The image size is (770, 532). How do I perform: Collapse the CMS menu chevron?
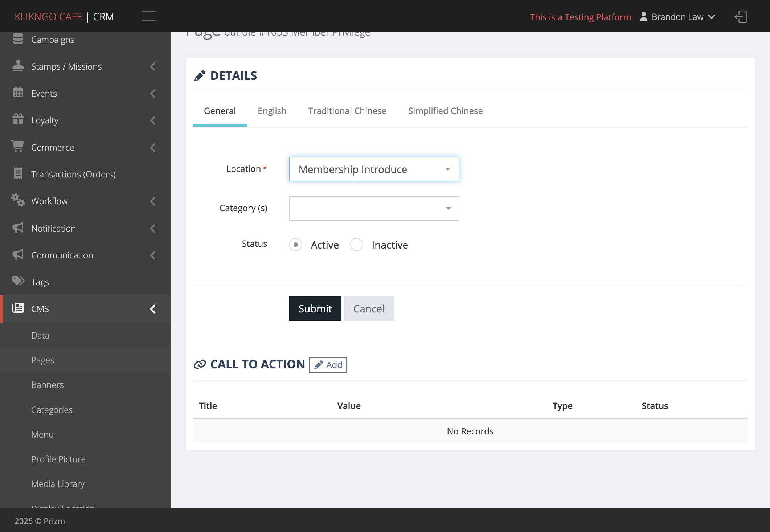pos(153,309)
